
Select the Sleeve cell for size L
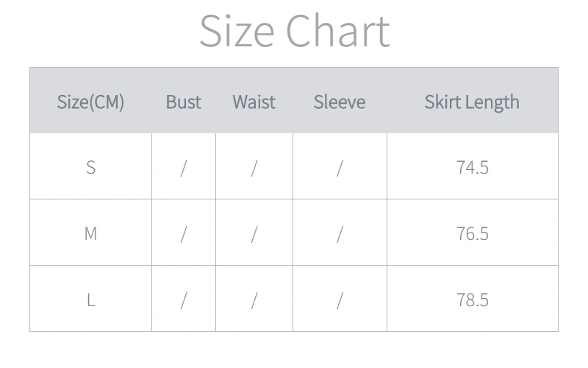click(339, 300)
